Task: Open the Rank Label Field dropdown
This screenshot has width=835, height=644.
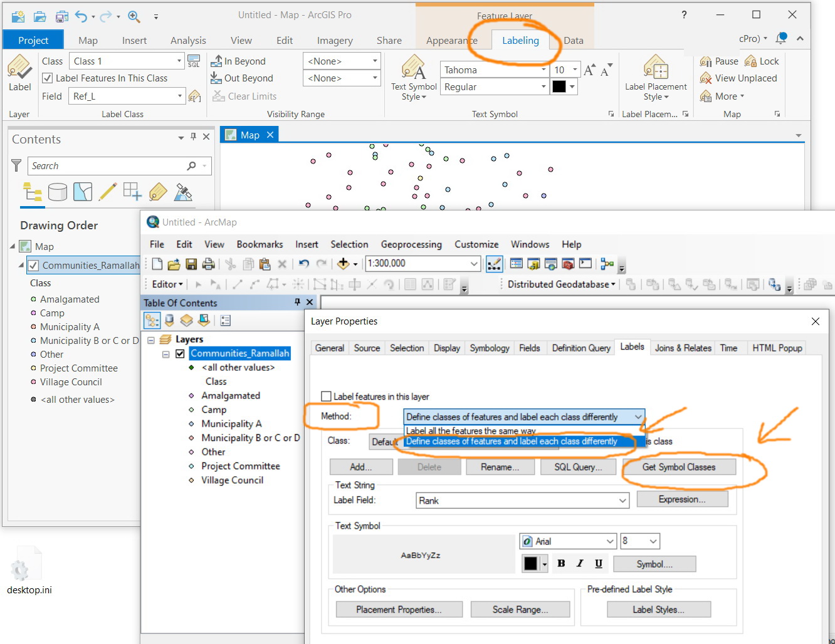Action: pos(622,500)
